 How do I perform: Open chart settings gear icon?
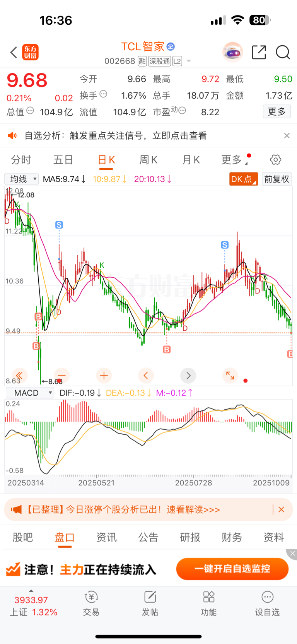tap(275, 160)
